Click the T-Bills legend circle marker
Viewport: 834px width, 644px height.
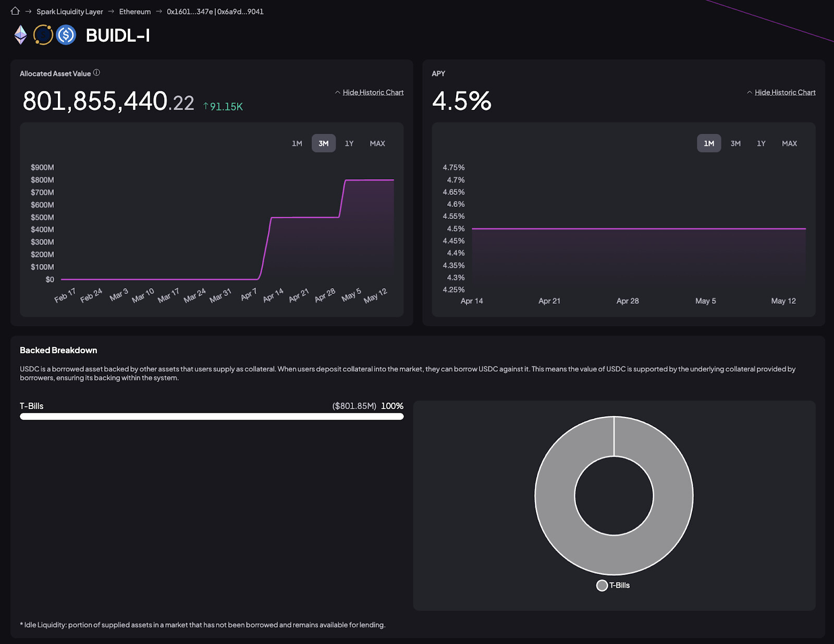click(x=602, y=585)
